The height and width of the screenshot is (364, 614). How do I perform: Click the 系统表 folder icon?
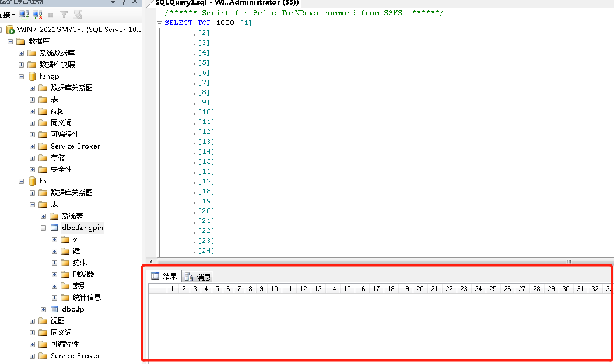(54, 216)
